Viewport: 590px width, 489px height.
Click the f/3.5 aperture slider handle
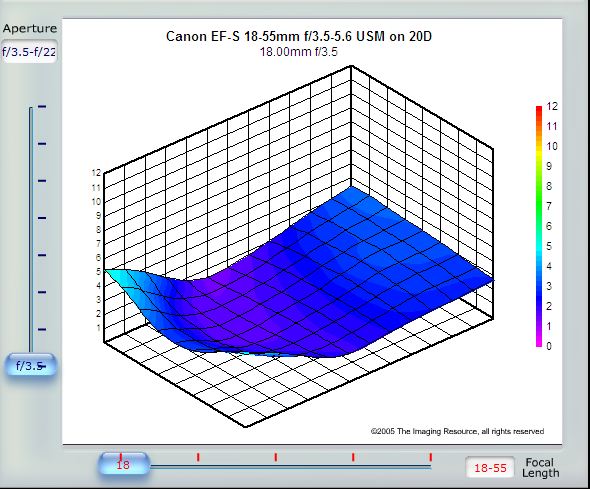pos(30,365)
